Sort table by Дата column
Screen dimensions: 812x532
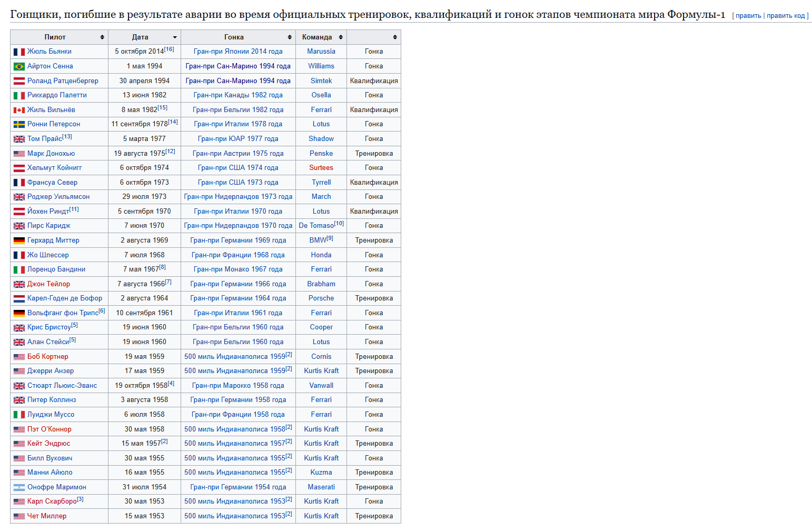click(144, 37)
